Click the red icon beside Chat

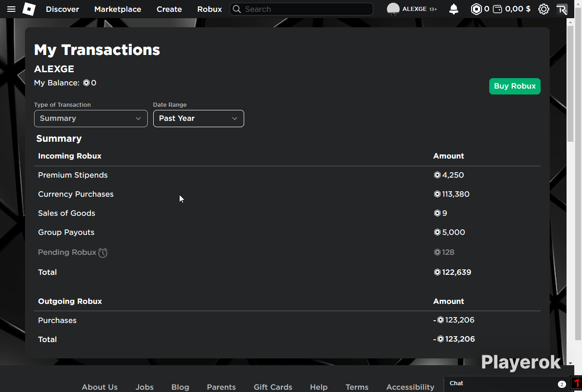576,382
